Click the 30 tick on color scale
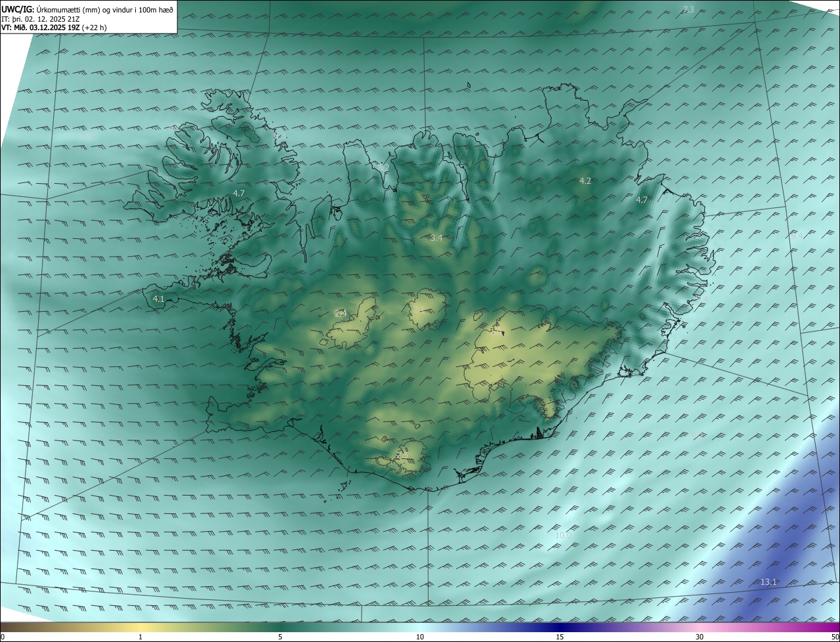The width and height of the screenshot is (840, 642). pyautogui.click(x=700, y=637)
